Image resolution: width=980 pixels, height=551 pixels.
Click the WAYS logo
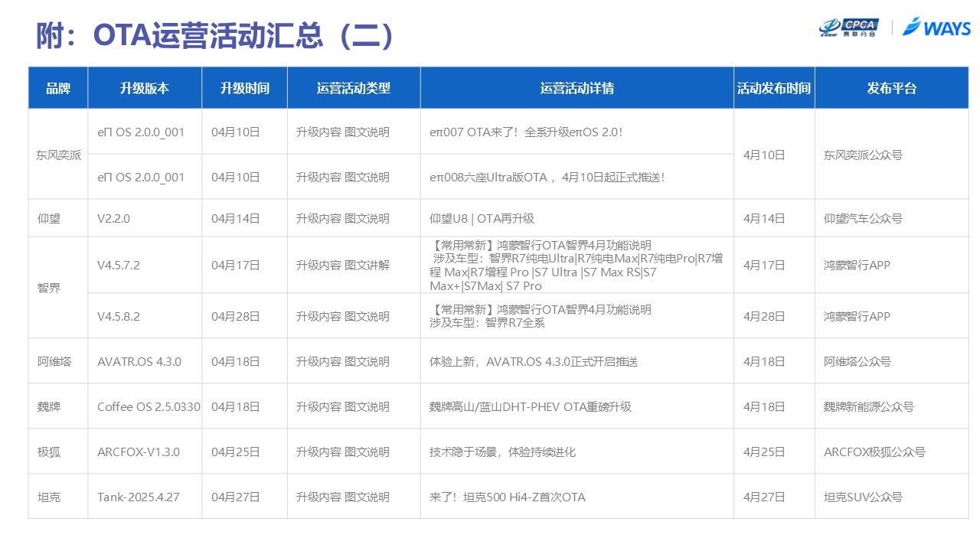tap(936, 28)
